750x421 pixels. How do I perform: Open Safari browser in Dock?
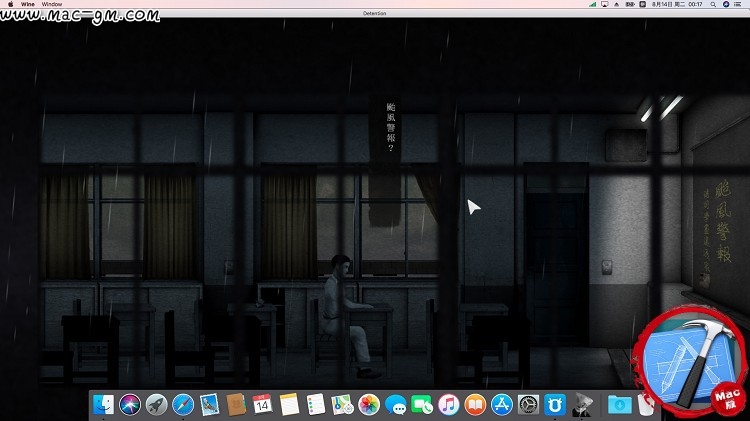pos(183,405)
